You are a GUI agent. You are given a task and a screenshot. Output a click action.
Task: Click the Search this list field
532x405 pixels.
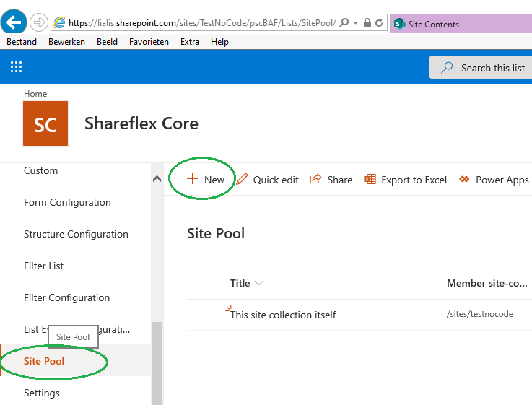481,68
